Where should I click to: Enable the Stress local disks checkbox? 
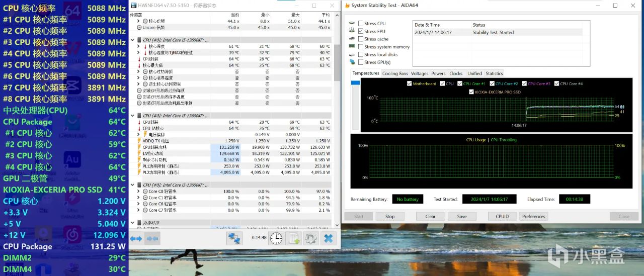[360, 54]
